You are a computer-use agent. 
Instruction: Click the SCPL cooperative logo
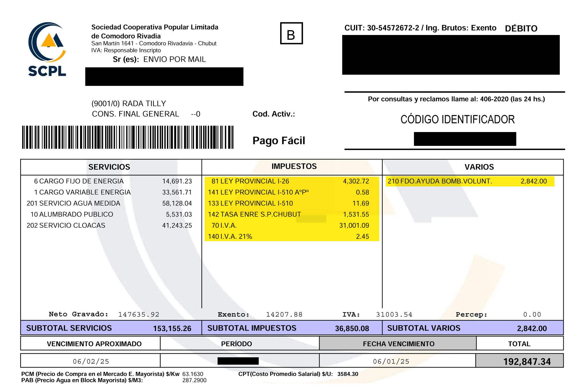[x=47, y=49]
